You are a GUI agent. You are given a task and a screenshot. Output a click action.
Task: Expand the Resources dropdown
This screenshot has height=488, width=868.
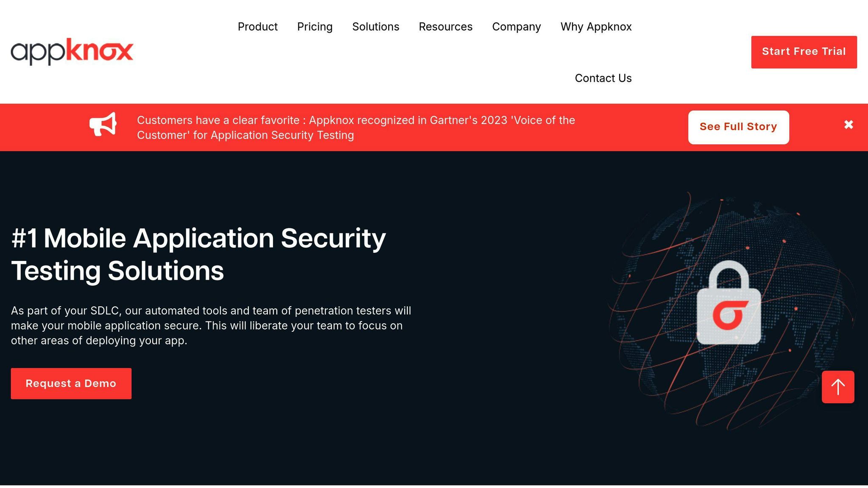(x=445, y=26)
